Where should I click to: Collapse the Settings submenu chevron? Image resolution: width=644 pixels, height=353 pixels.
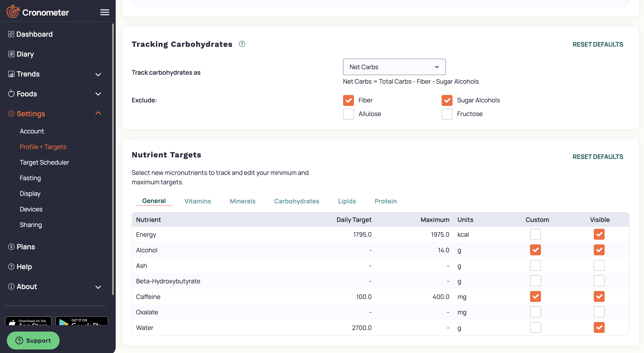click(x=98, y=113)
